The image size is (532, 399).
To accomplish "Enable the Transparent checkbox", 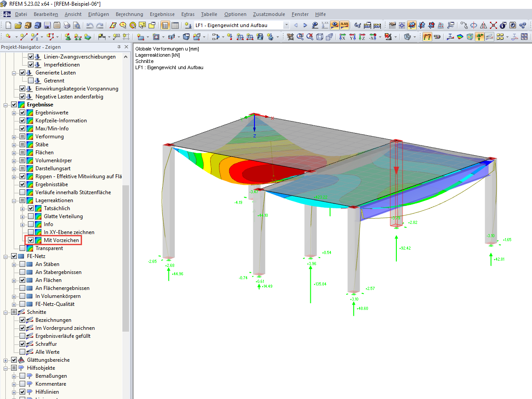I will [x=23, y=248].
